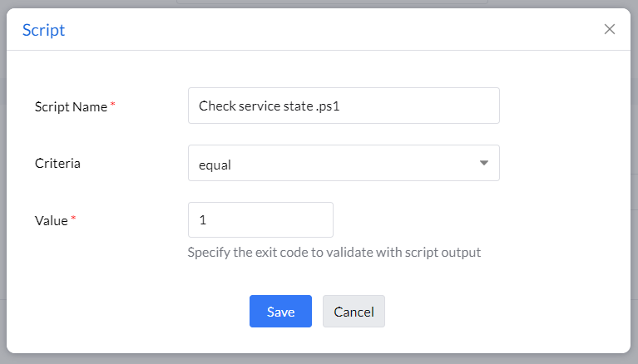The height and width of the screenshot is (364, 638).
Task: Close the Script dialog with the X icon
Action: coord(610,29)
